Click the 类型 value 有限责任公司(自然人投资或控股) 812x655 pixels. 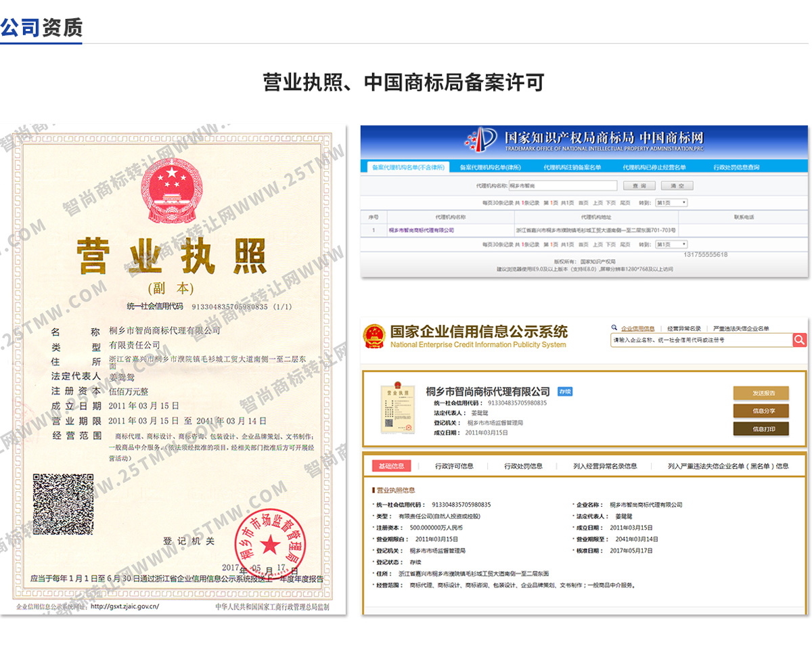pyautogui.click(x=441, y=516)
